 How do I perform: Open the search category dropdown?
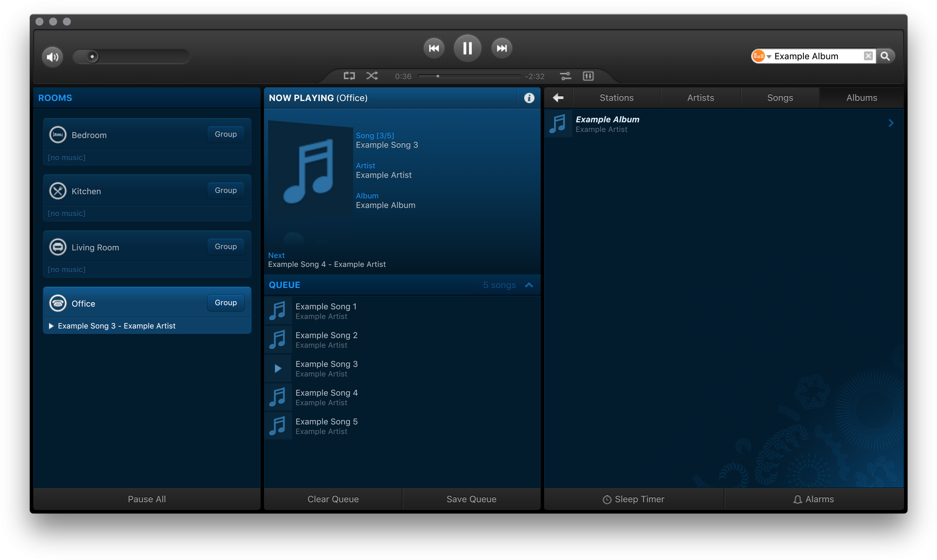point(762,56)
